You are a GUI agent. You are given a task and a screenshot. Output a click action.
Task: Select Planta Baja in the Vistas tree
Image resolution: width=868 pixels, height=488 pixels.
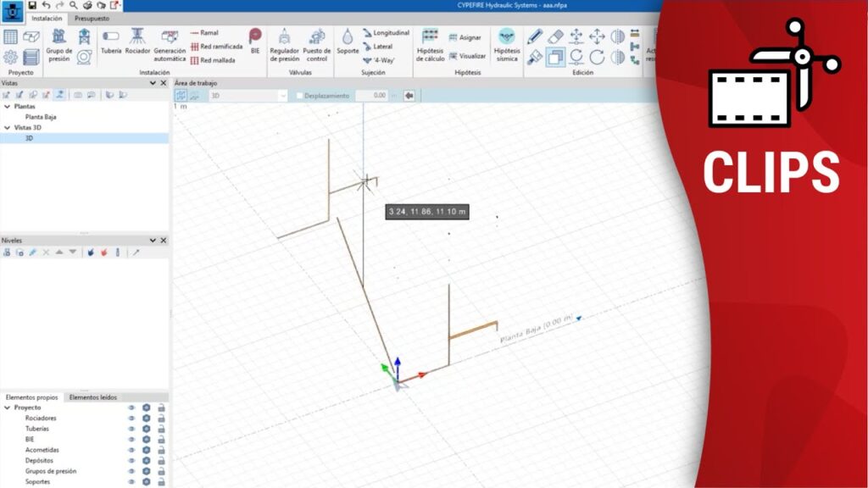41,117
